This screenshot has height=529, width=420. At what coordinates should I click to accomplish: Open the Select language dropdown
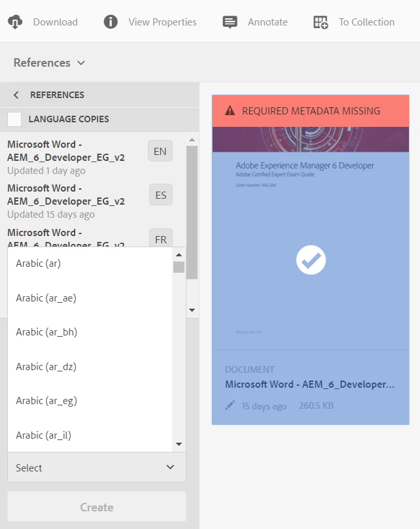click(97, 468)
